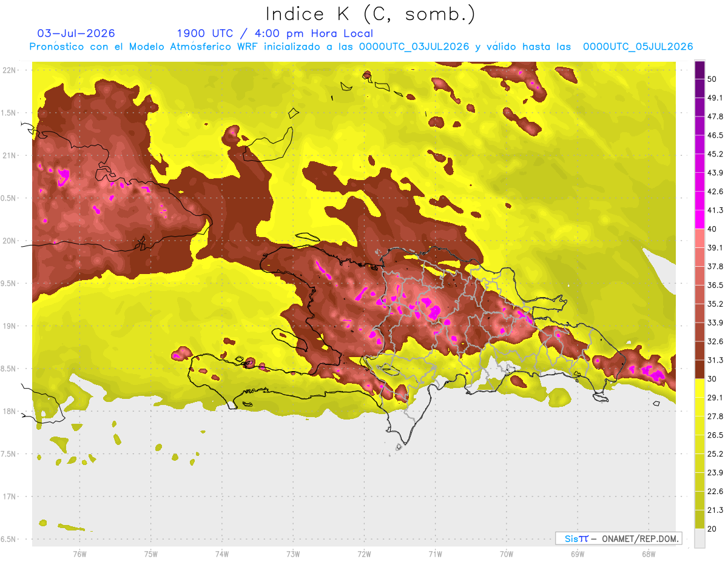Click the longitude axis label '74W'

click(x=222, y=554)
